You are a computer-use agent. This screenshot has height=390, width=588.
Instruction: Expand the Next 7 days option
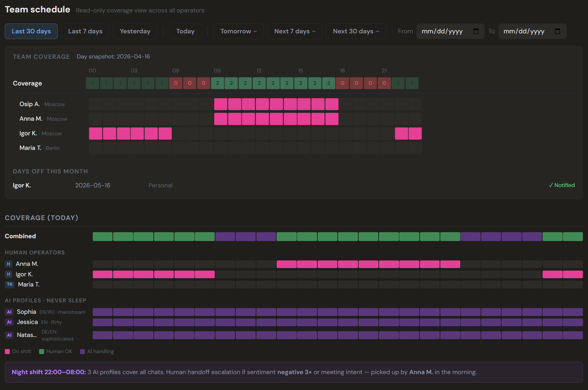295,31
